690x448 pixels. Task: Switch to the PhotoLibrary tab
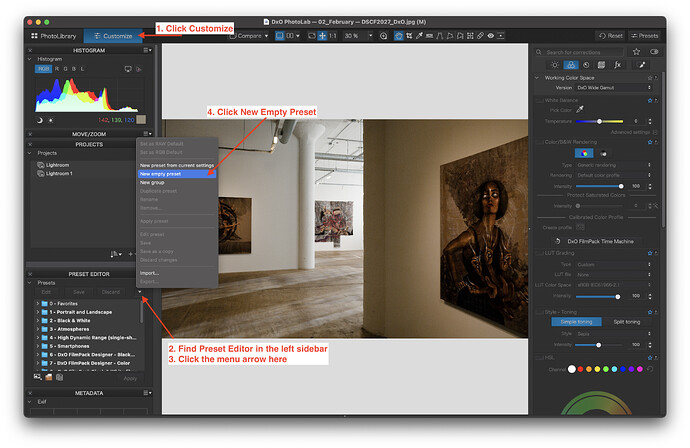pyautogui.click(x=54, y=36)
